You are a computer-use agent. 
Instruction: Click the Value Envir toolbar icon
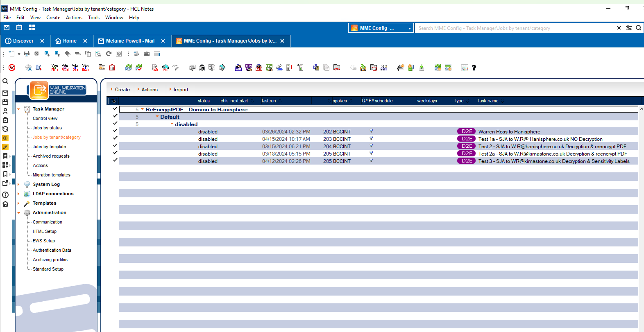tap(85, 68)
